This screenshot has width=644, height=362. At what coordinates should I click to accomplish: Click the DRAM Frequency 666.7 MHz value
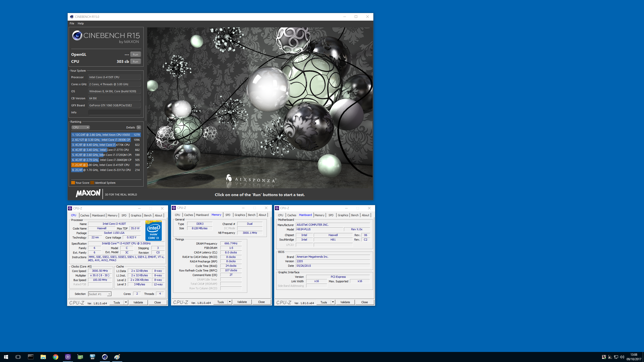(231, 243)
